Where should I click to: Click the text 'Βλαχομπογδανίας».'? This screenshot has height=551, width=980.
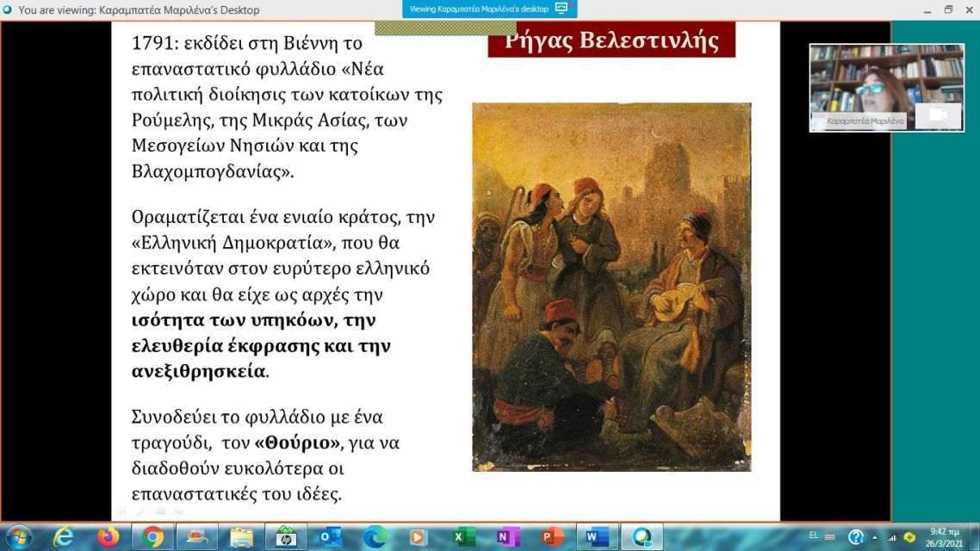point(213,171)
